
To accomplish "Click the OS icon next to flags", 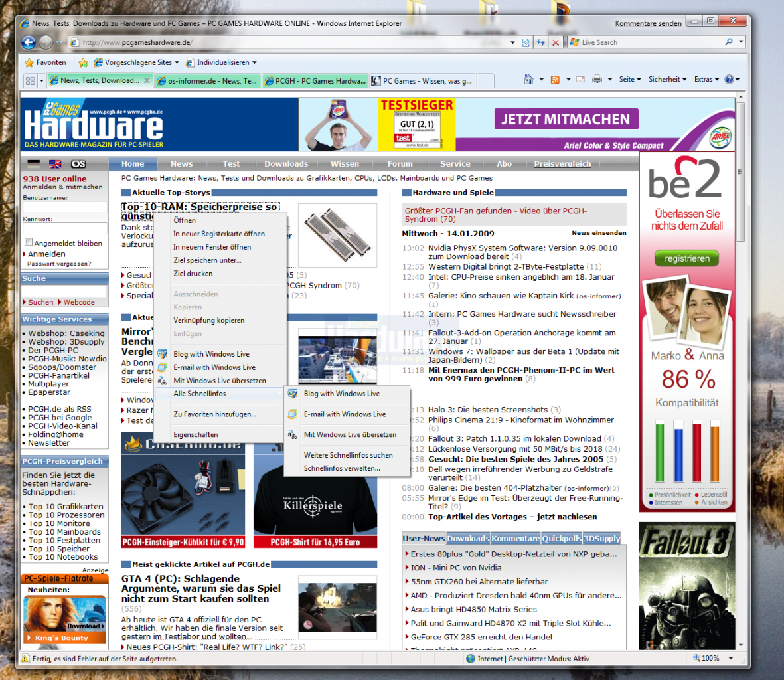I will [78, 164].
